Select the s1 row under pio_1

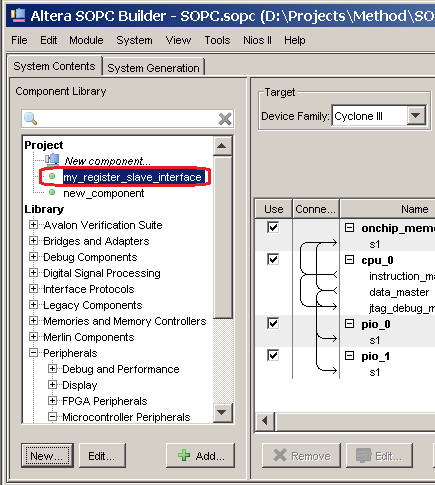[375, 372]
